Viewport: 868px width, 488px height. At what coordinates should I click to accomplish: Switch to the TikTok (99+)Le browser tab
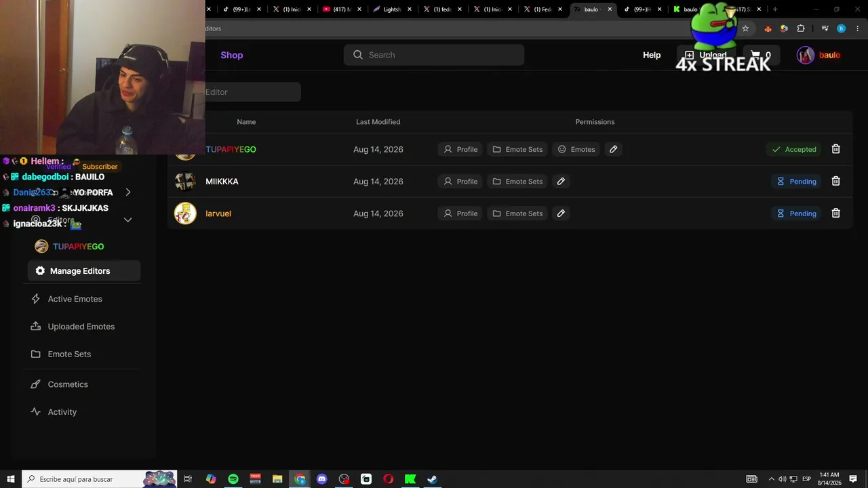click(x=241, y=9)
